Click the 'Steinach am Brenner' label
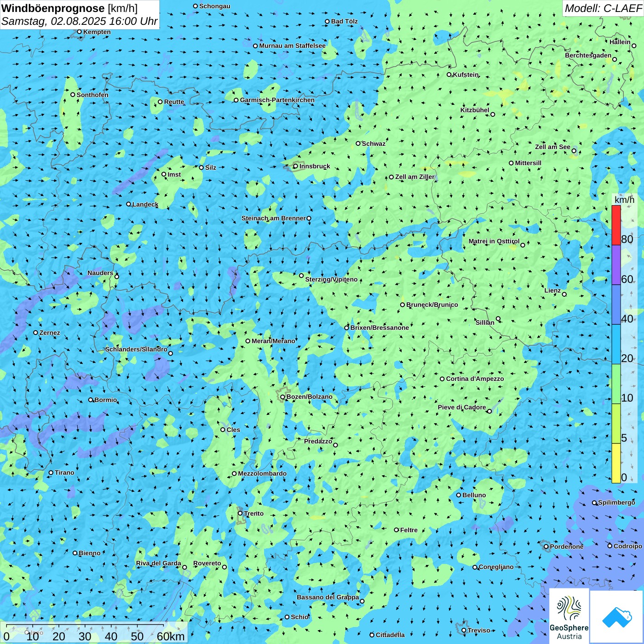Image resolution: width=644 pixels, height=644 pixels. click(274, 218)
